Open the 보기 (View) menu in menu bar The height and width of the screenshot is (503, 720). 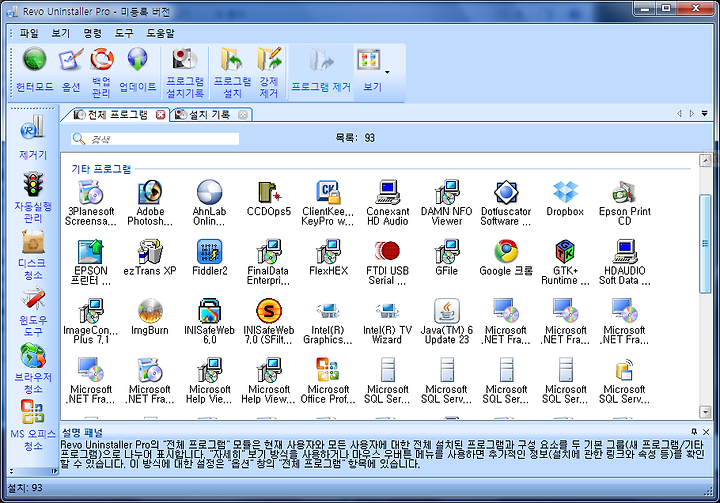pyautogui.click(x=61, y=33)
